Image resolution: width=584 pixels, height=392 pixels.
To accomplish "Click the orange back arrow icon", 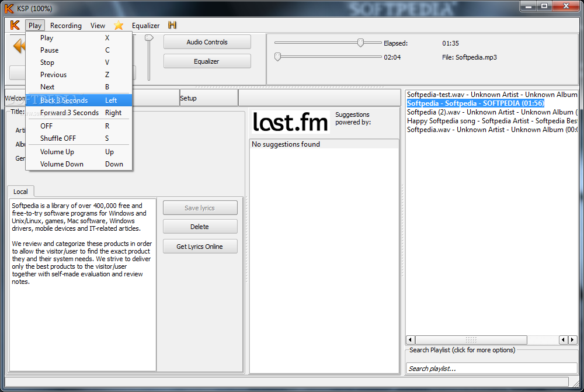I will [19, 46].
